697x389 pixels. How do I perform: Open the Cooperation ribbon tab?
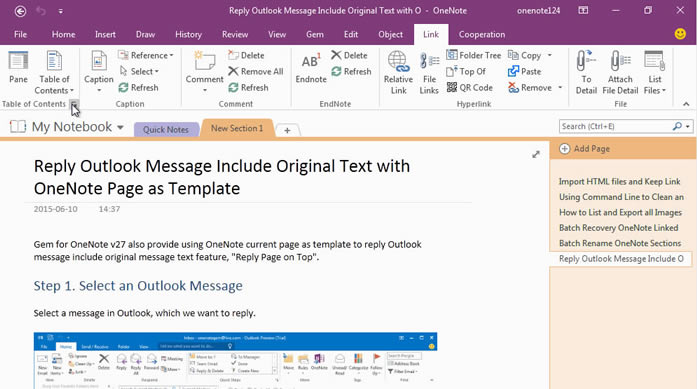482,34
